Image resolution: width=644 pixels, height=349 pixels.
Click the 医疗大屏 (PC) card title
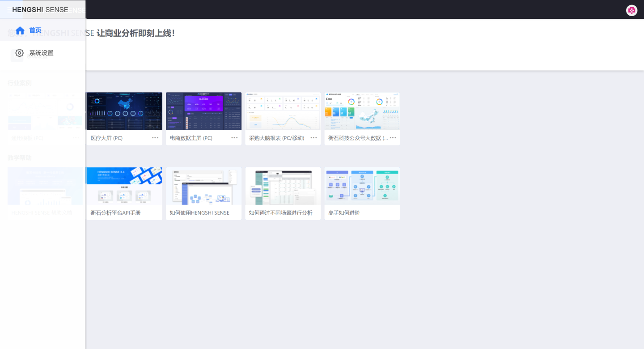(106, 138)
